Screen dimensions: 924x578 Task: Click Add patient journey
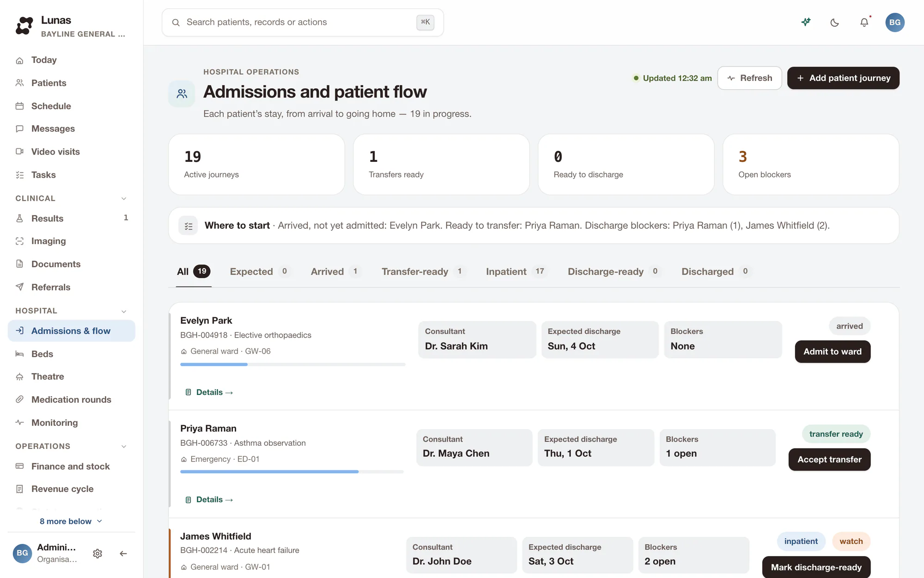point(843,78)
